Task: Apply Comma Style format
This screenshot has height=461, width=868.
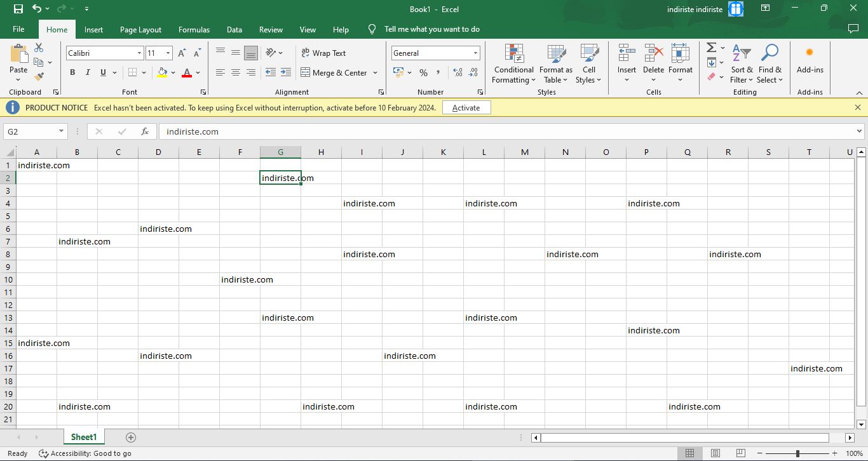Action: click(438, 72)
